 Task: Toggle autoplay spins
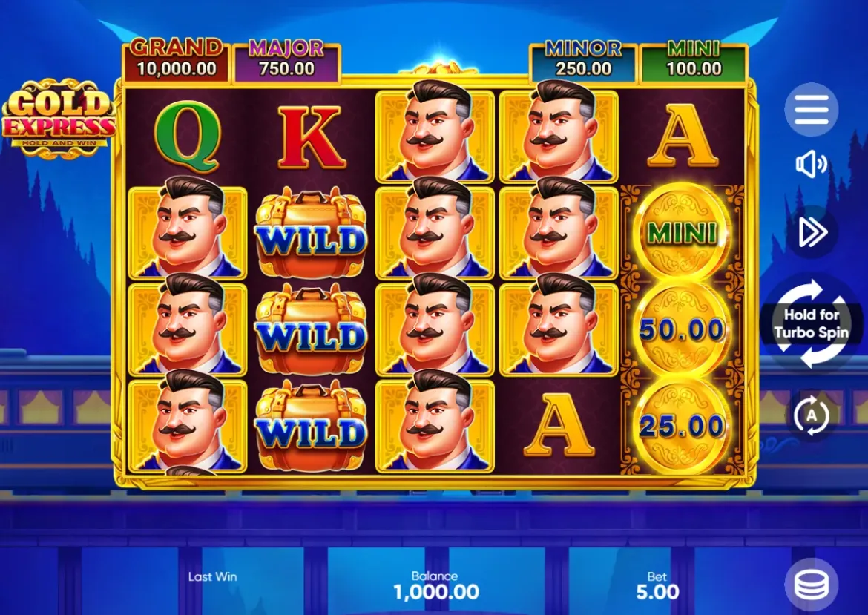click(811, 415)
